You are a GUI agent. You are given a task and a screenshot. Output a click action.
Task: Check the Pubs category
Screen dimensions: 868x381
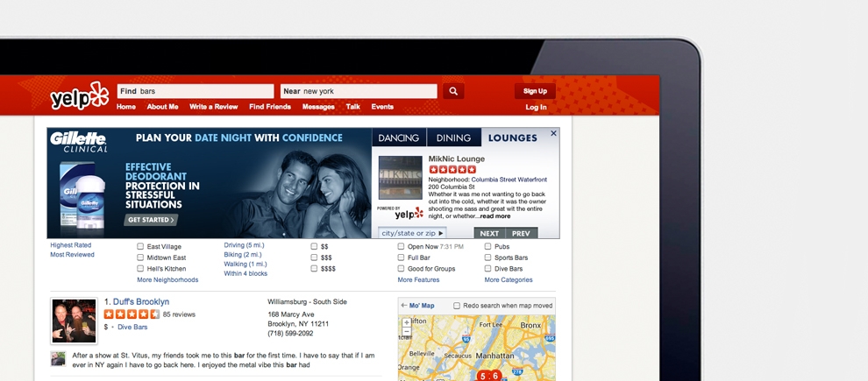click(487, 247)
